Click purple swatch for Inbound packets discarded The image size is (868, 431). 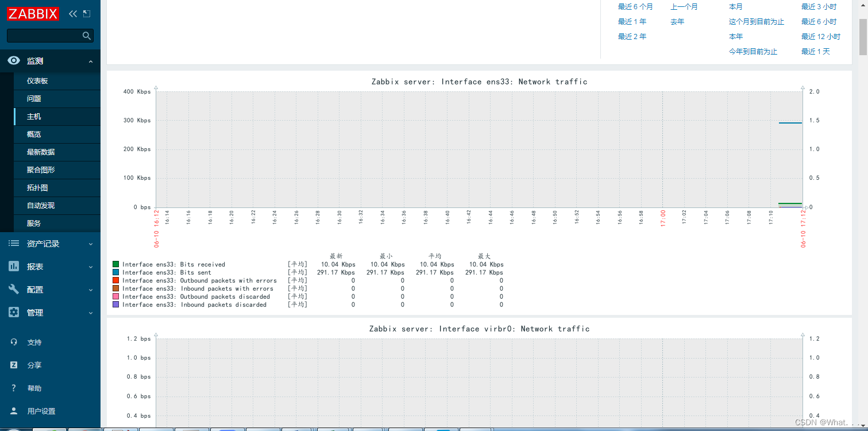click(x=116, y=305)
